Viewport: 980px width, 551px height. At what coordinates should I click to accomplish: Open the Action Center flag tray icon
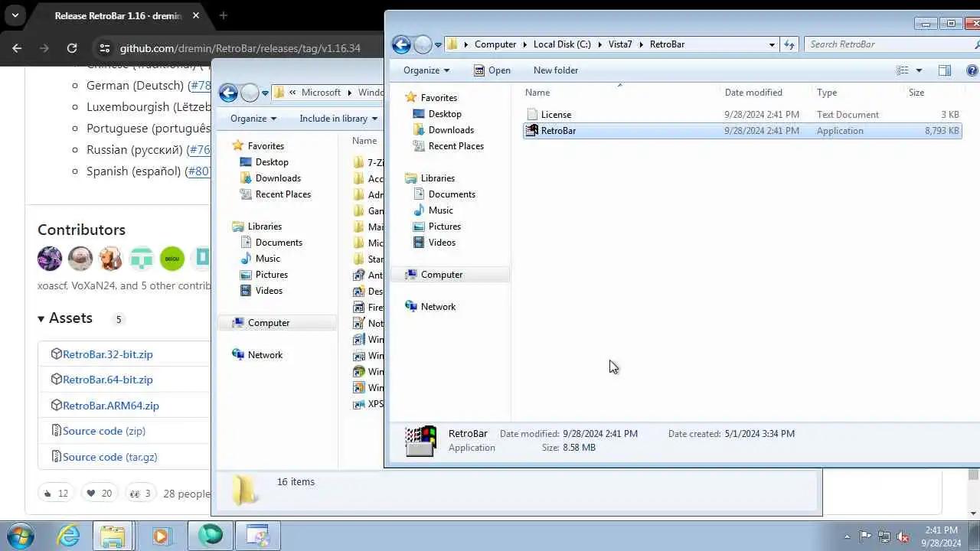pos(865,536)
